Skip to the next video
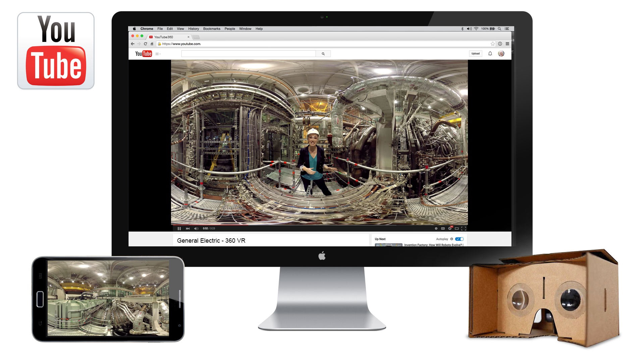Screen dimensions: 644x362 tap(188, 229)
